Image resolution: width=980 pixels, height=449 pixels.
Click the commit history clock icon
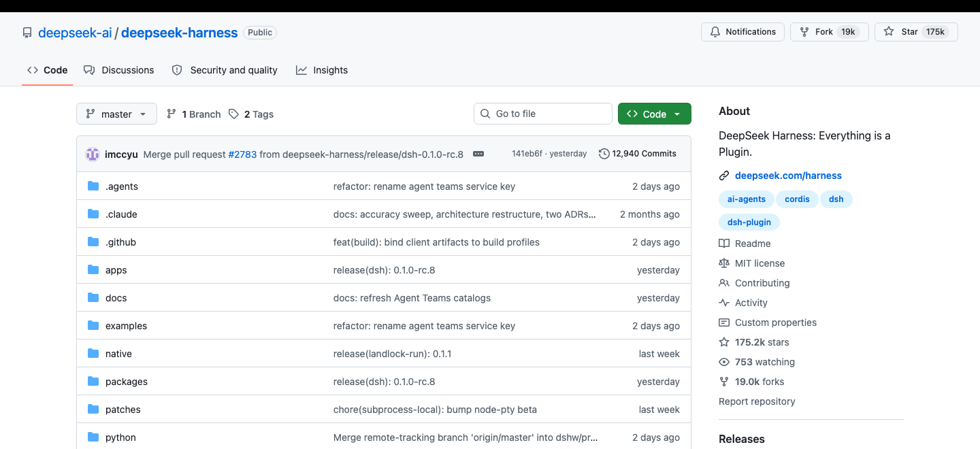coord(604,154)
